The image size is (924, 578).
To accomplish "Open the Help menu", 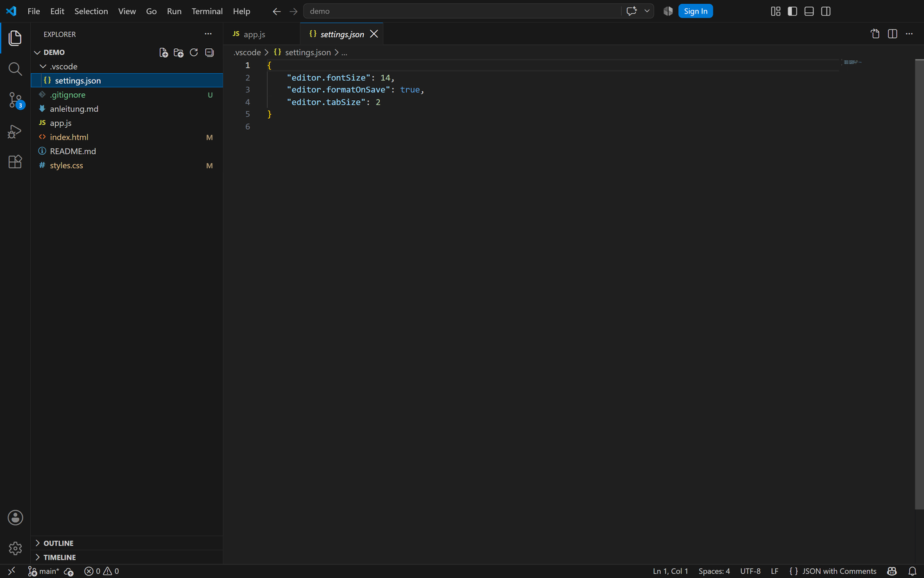I will (x=241, y=12).
